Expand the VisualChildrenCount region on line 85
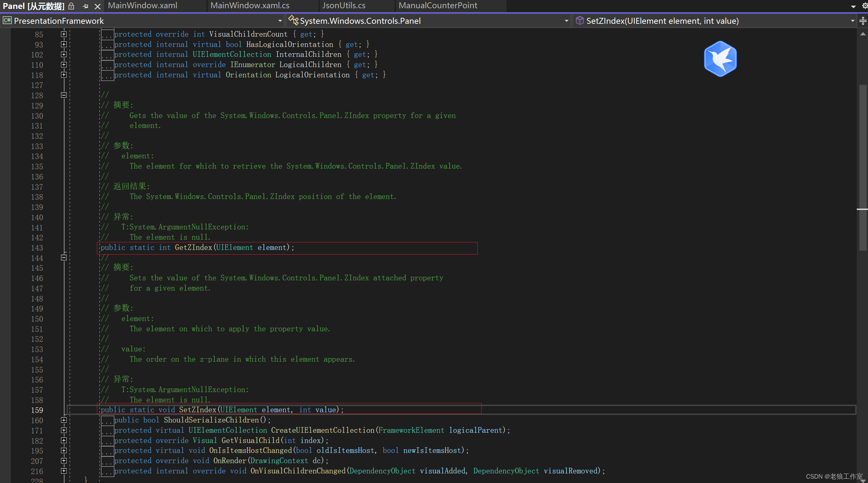This screenshot has width=868, height=483. (x=64, y=34)
